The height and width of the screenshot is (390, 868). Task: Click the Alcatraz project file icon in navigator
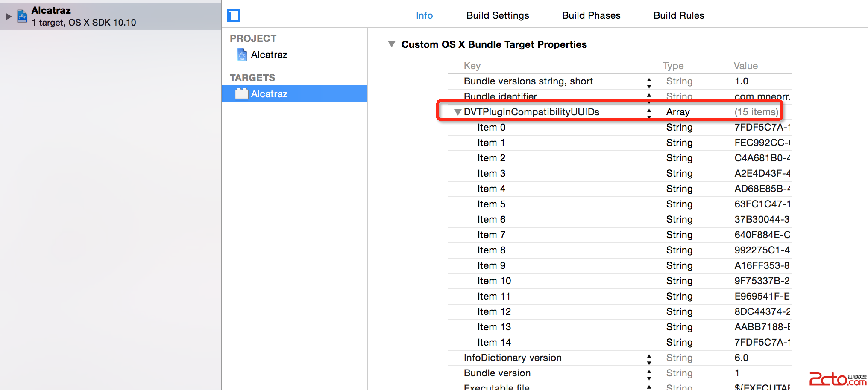click(22, 16)
